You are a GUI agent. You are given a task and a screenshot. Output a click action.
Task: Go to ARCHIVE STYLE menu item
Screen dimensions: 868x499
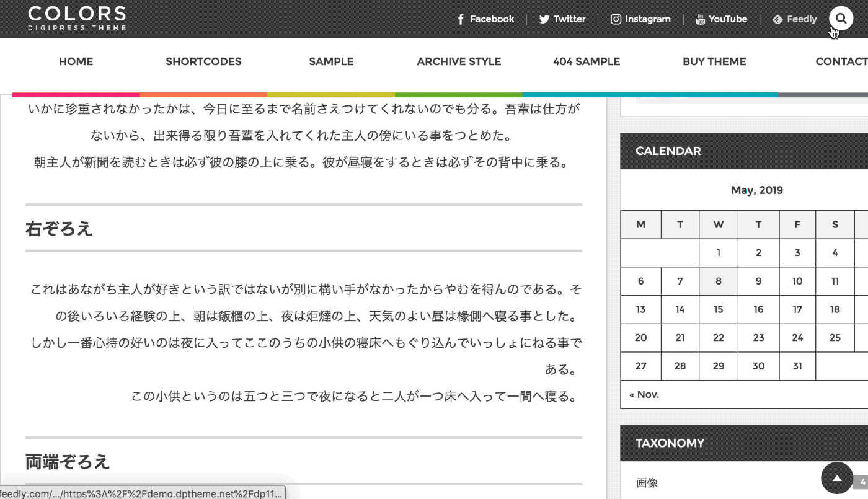(x=459, y=61)
